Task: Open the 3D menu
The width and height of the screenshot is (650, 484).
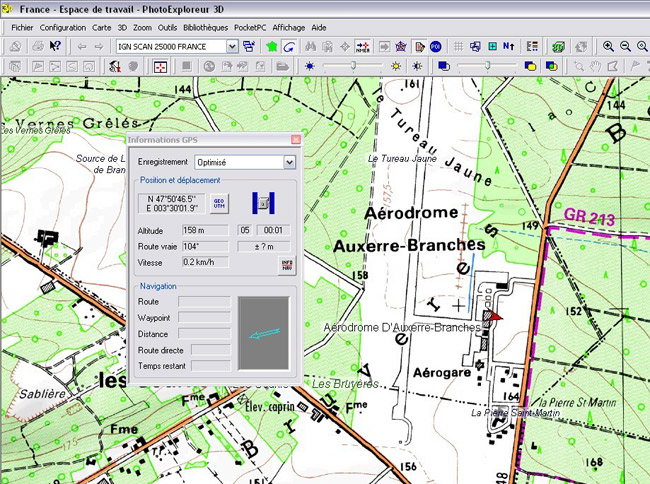Action: 122,28
